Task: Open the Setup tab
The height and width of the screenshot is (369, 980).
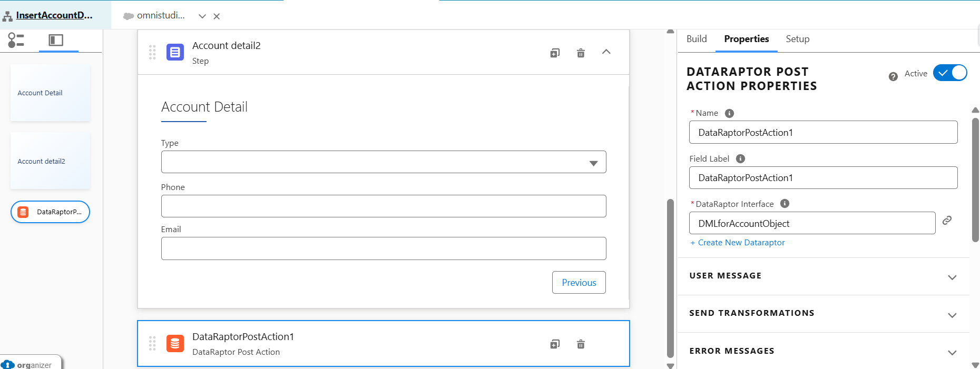Action: pyautogui.click(x=797, y=39)
